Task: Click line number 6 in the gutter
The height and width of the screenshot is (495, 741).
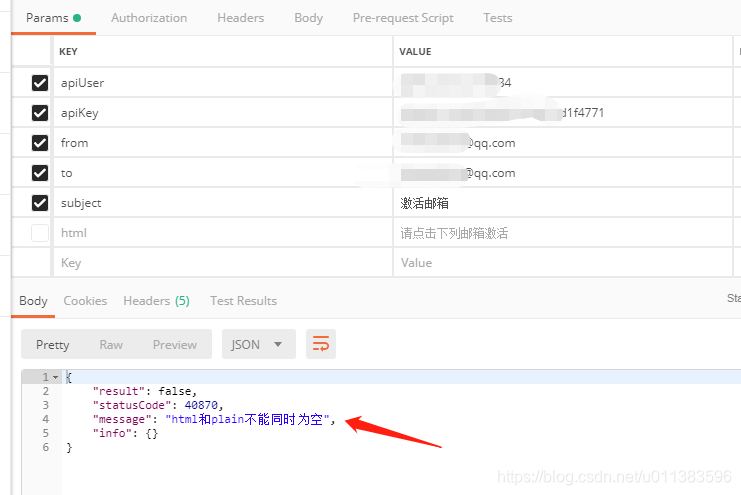Action: tap(45, 447)
